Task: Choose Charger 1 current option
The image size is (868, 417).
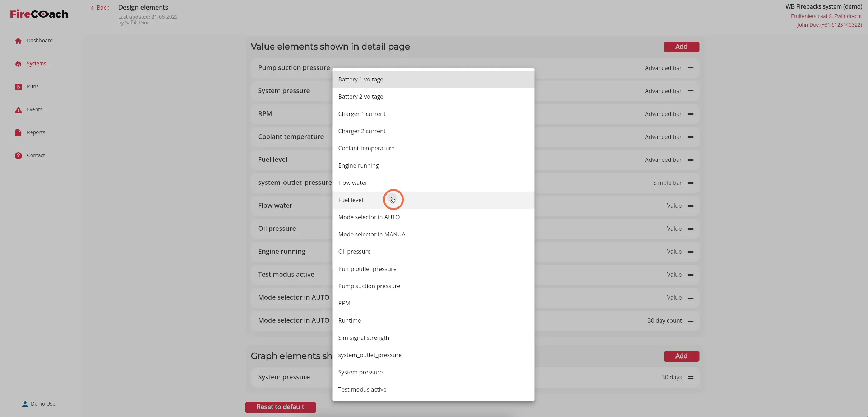Action: [x=433, y=114]
